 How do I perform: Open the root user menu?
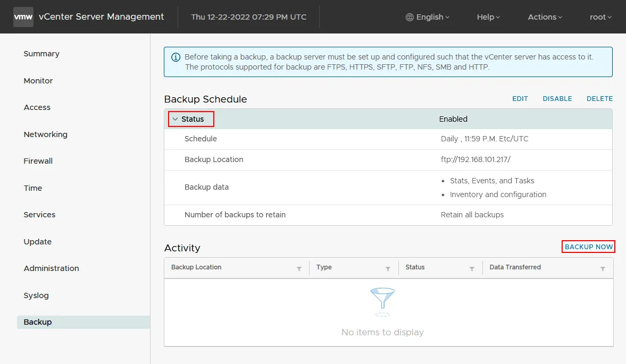[x=600, y=17]
